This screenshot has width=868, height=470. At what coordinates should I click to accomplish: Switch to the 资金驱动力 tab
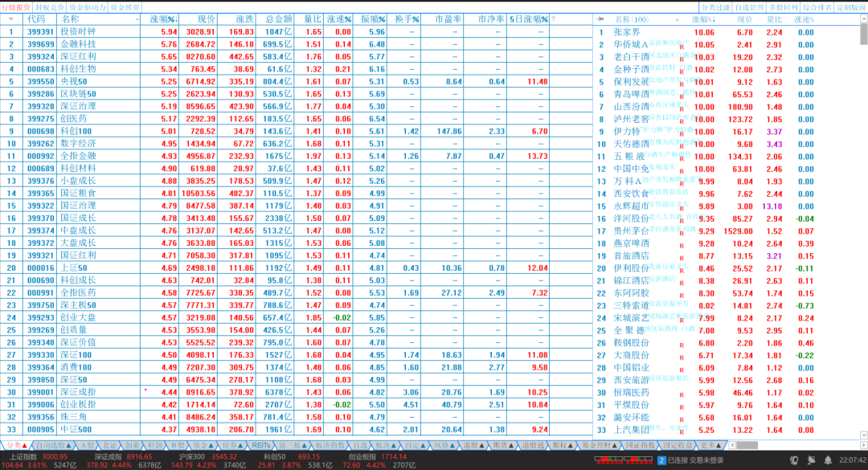point(87,8)
